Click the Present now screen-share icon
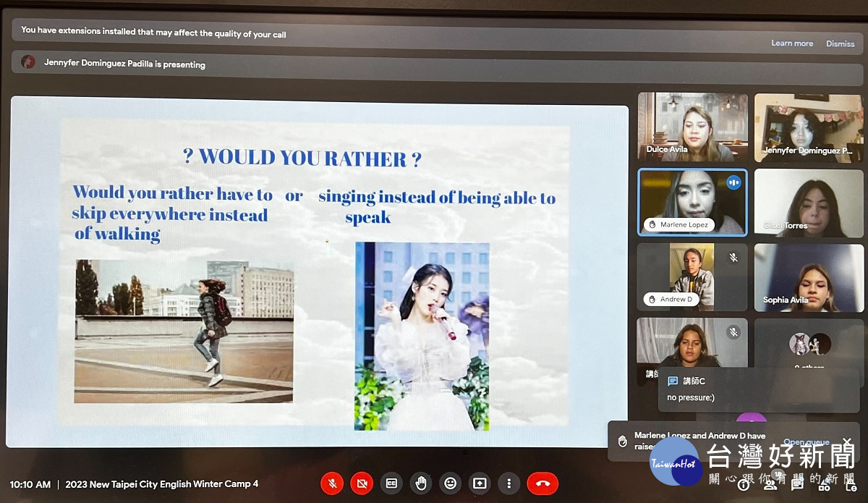The width and height of the screenshot is (868, 503). click(x=480, y=483)
